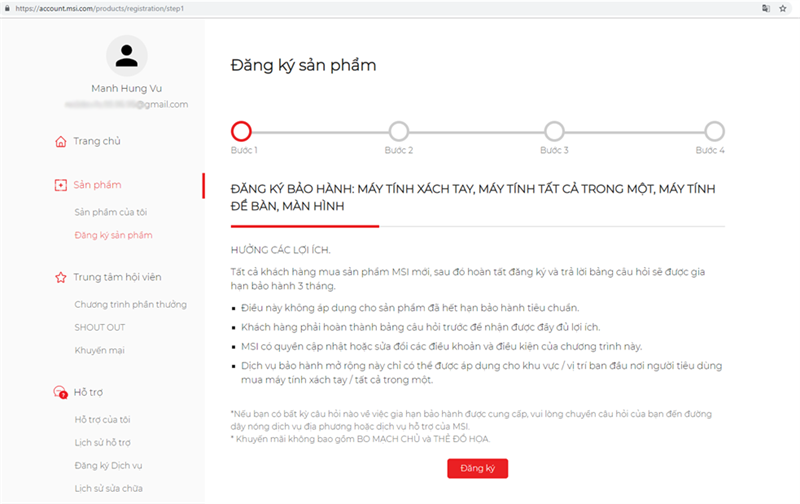800x504 pixels.
Task: Select the Bước 3 step circle
Action: (554, 131)
